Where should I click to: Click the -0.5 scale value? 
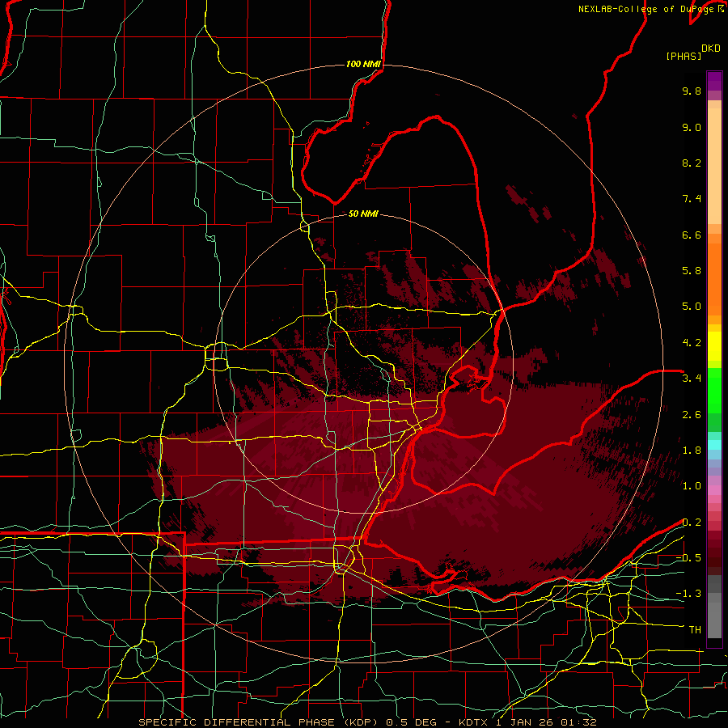pos(688,558)
